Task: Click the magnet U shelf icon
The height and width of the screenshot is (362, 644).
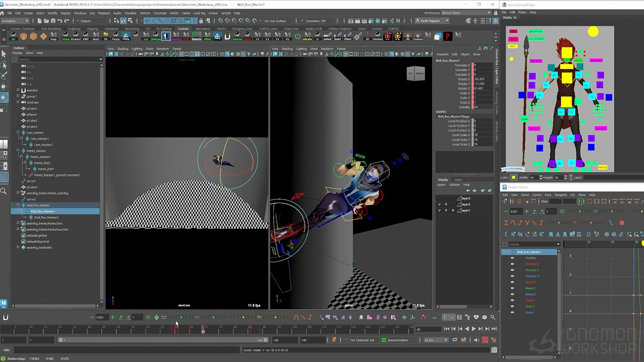Action: (x=227, y=36)
